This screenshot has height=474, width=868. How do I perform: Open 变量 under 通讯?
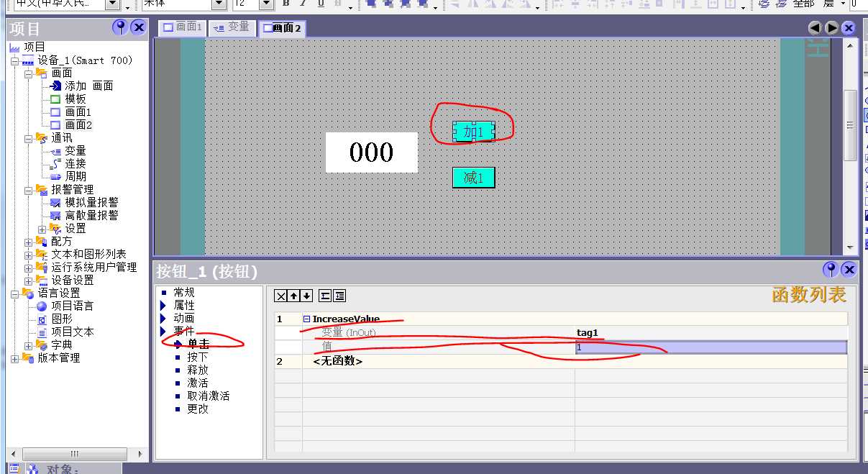76,151
